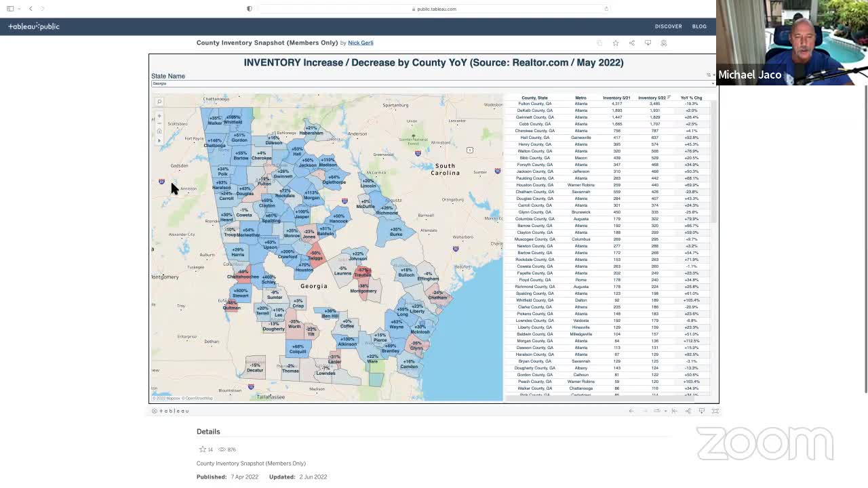
Task: Zoom out on the Georgia map
Action: (159, 123)
